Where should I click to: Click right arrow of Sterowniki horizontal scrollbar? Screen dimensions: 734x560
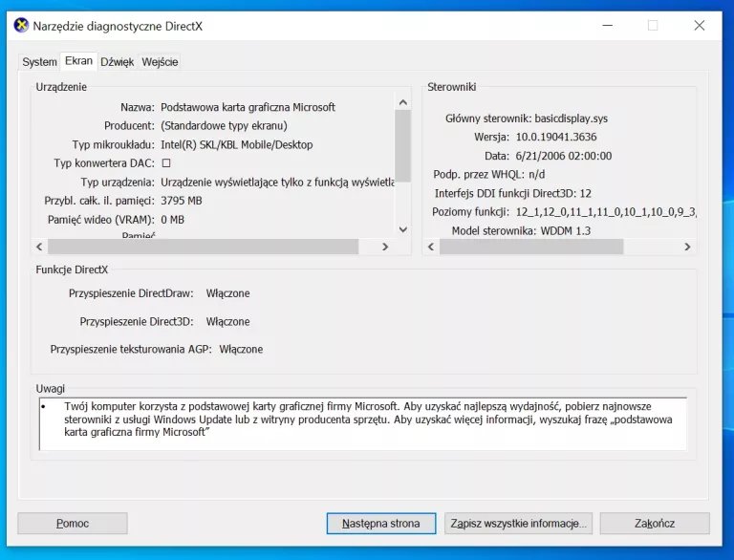tap(687, 247)
